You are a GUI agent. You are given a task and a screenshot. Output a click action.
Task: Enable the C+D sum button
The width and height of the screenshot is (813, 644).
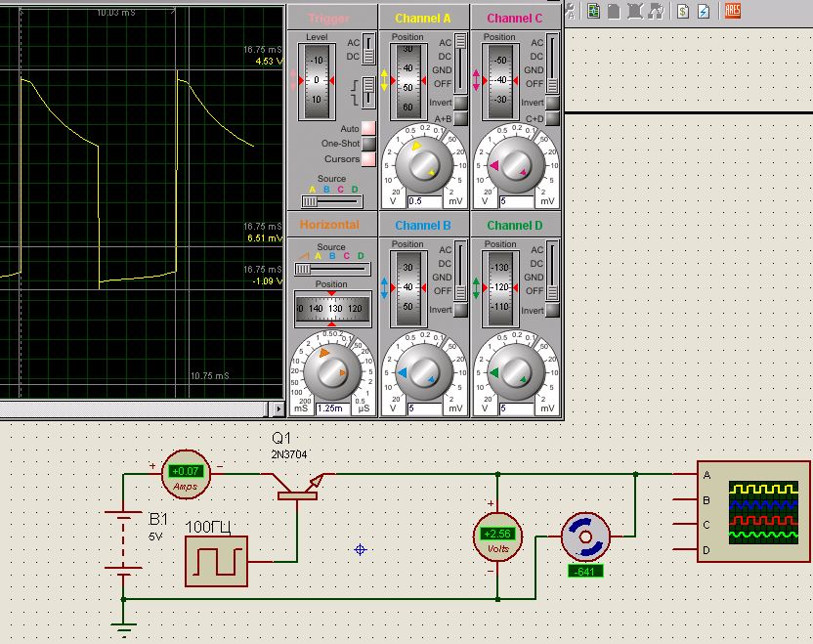pos(552,118)
